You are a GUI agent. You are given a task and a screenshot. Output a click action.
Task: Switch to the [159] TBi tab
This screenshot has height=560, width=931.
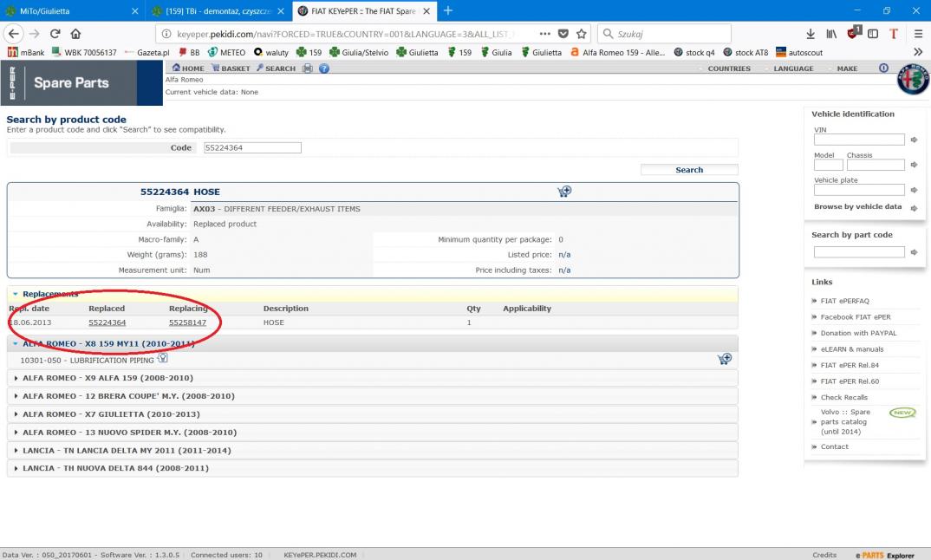coord(218,10)
